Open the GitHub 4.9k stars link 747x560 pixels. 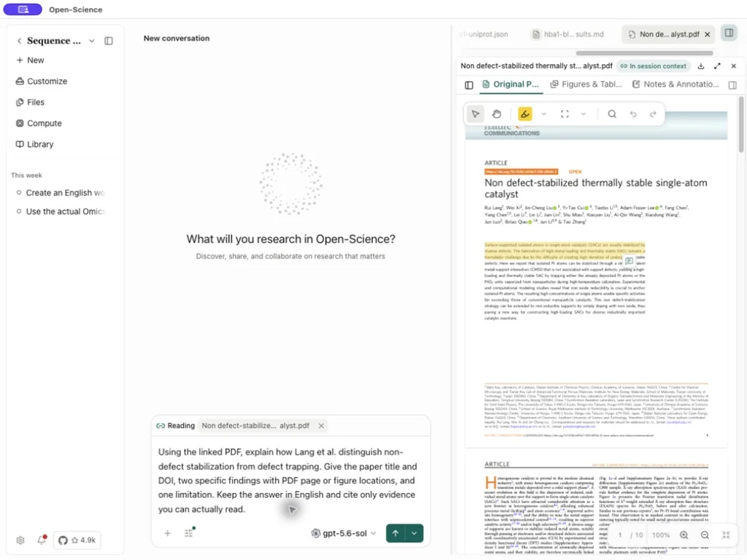click(x=77, y=540)
